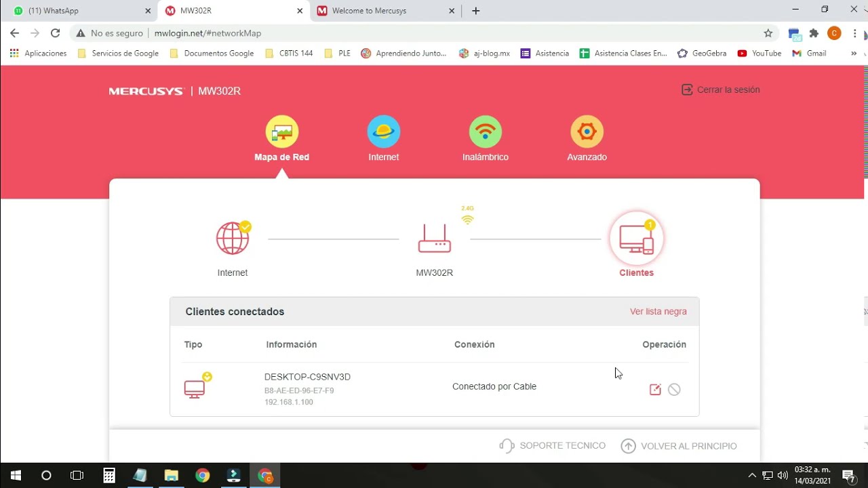
Task: Open Chrome profile avatar menu
Action: (x=834, y=33)
